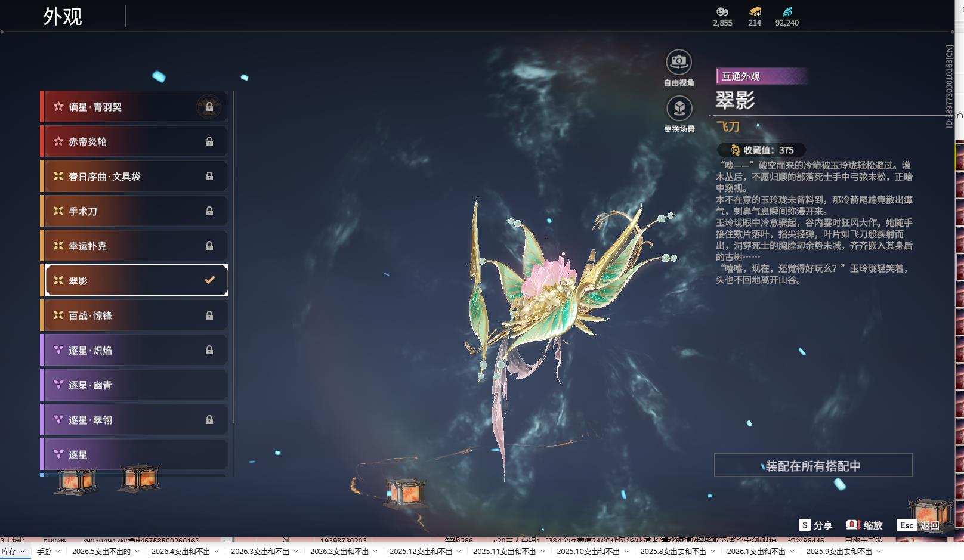Expand dropdown arrow on 2026.4卖出和不出 tab
The width and height of the screenshot is (964, 560).
click(218, 552)
